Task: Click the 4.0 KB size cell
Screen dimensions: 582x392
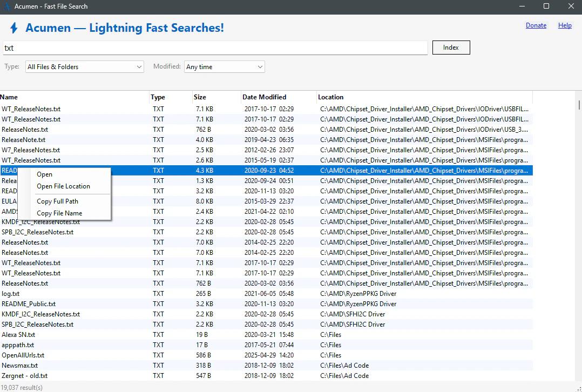Action: [x=205, y=140]
